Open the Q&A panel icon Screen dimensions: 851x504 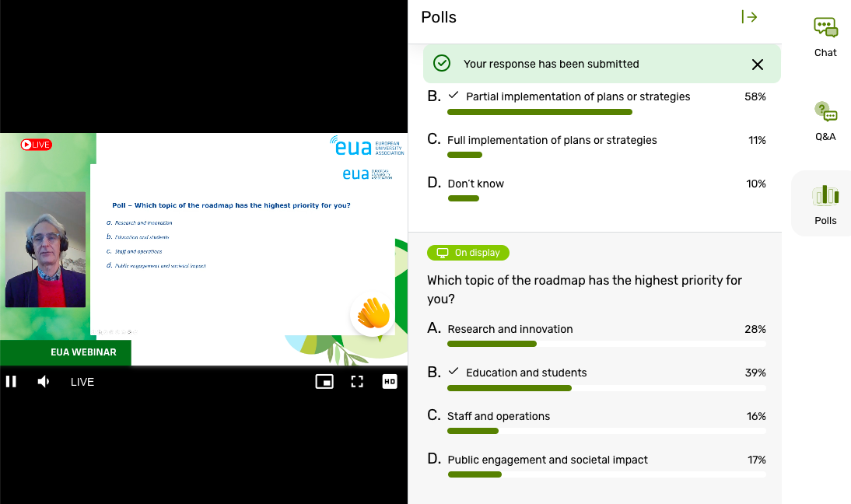(825, 112)
